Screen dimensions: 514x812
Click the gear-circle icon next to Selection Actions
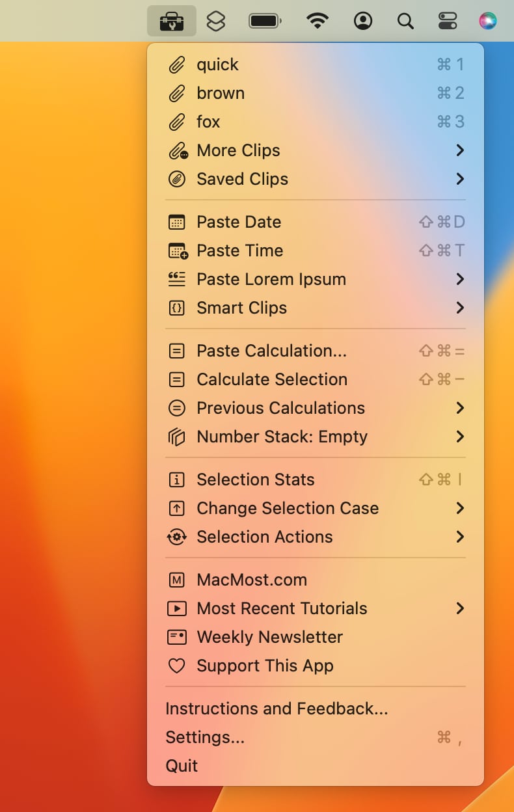pos(176,537)
